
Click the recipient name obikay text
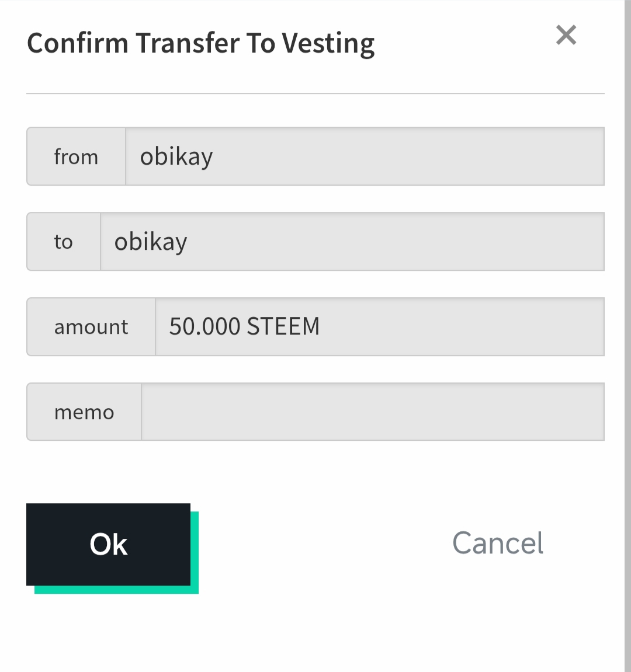coord(151,242)
